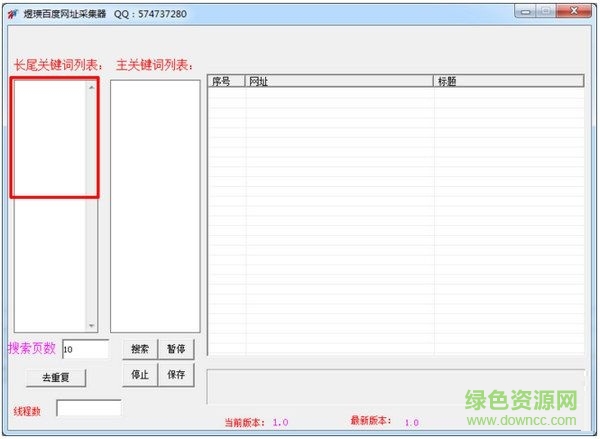Viewport: 600px width, 439px height.
Task: Click the 主关键词列表 label
Action: click(x=155, y=65)
